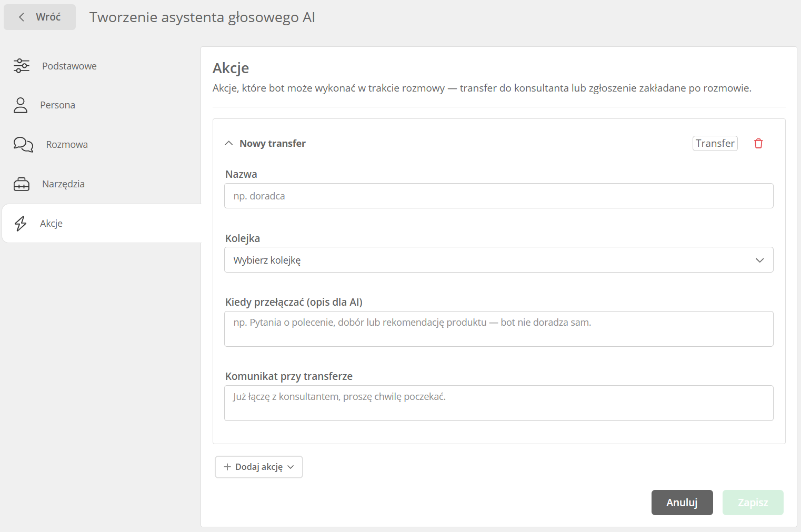
Task: Focus the Nazwa input field
Action: (498, 196)
